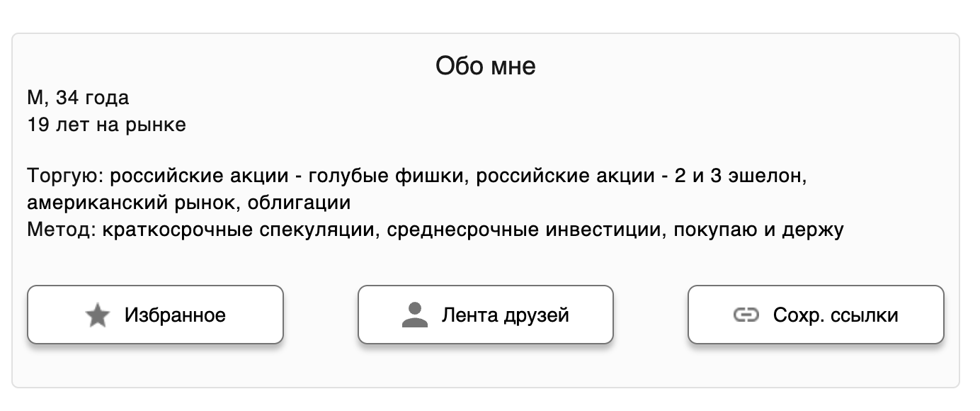Viewport: 980px width, 411px height.
Task: Click the text "2 и 3 эшелон"
Action: pyautogui.click(x=741, y=175)
